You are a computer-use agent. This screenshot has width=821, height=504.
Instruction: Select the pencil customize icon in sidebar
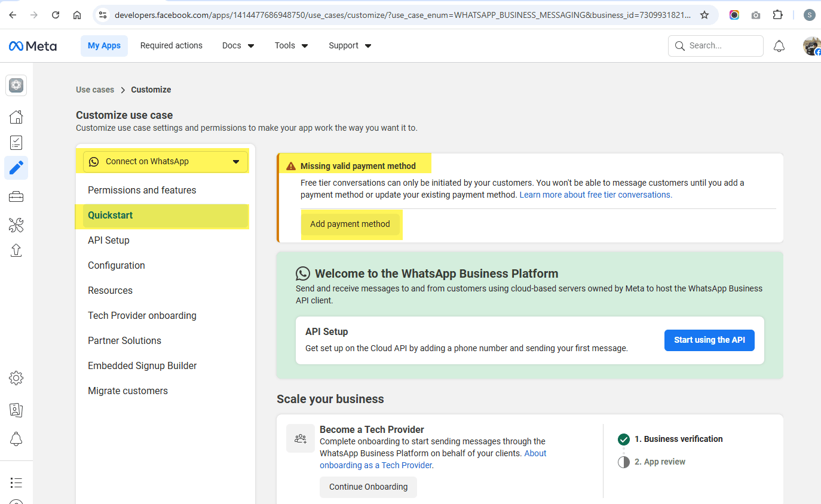tap(16, 168)
